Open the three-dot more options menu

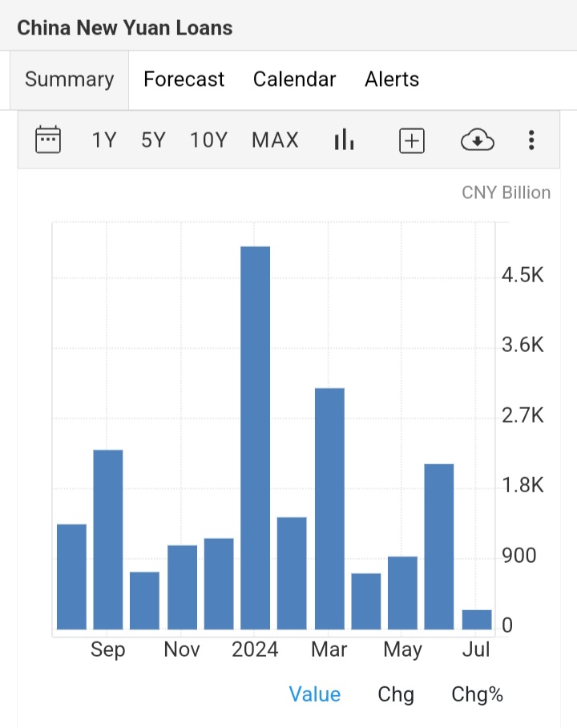531,140
